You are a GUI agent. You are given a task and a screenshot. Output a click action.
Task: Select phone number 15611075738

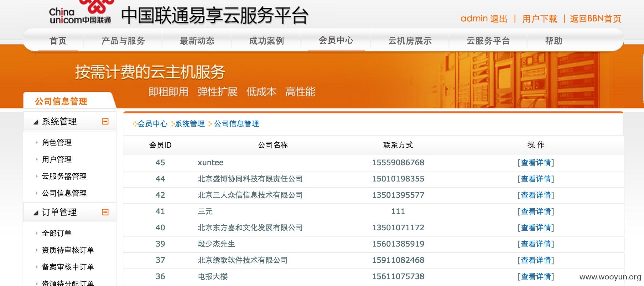pyautogui.click(x=398, y=277)
